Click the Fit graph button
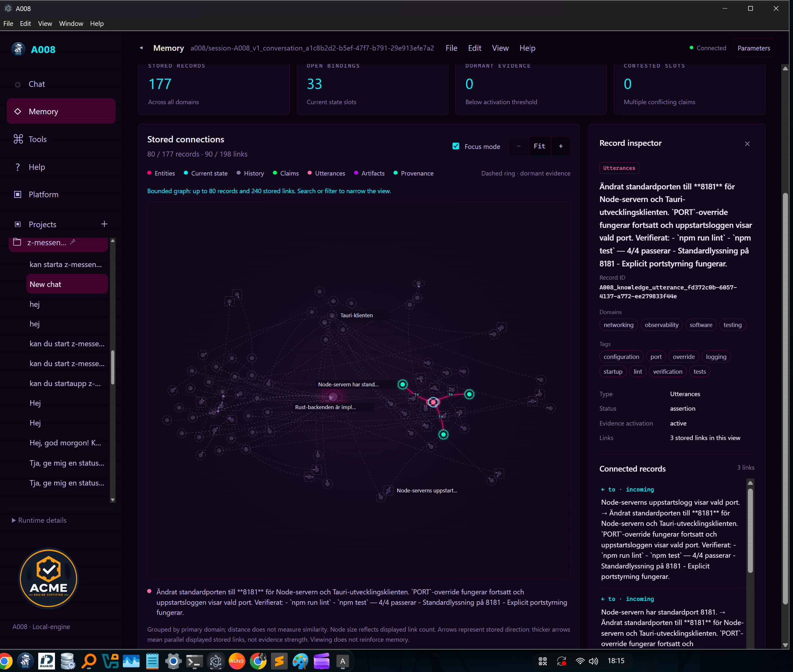This screenshot has width=793, height=672. coord(539,146)
